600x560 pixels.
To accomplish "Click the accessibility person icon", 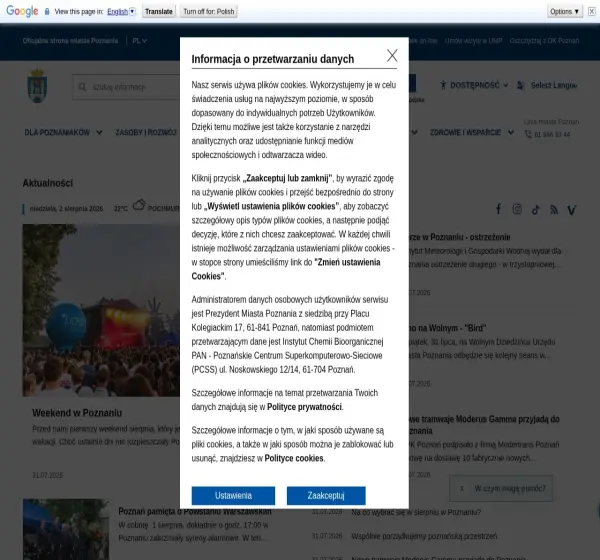I will (443, 85).
